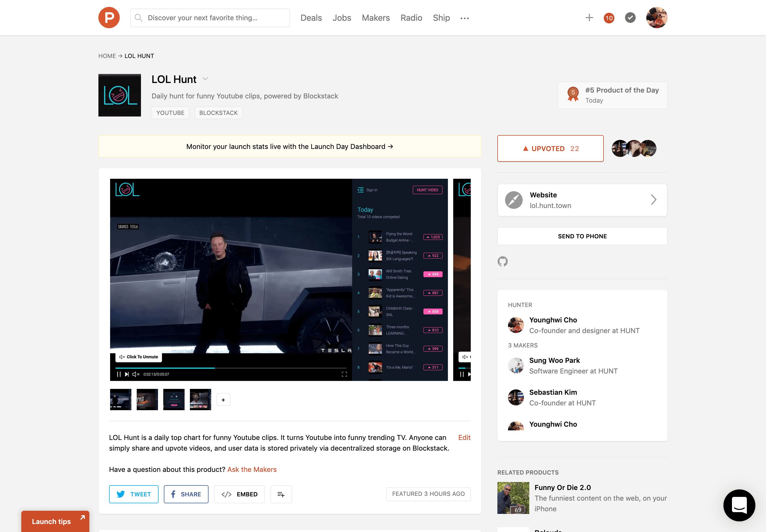Open the more options ellipsis menu
The height and width of the screenshot is (532, 766).
[465, 18]
